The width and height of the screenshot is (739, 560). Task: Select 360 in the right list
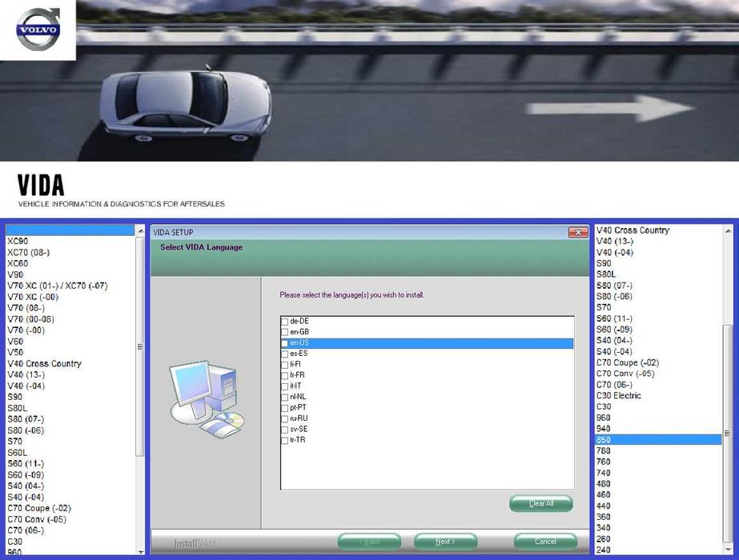[658, 517]
